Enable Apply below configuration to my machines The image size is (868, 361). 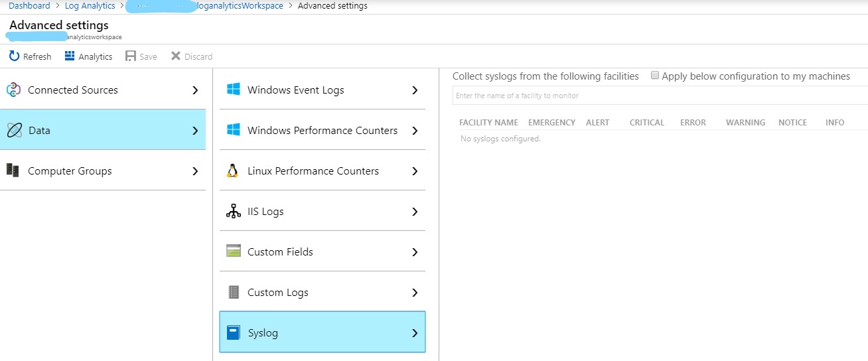click(655, 76)
